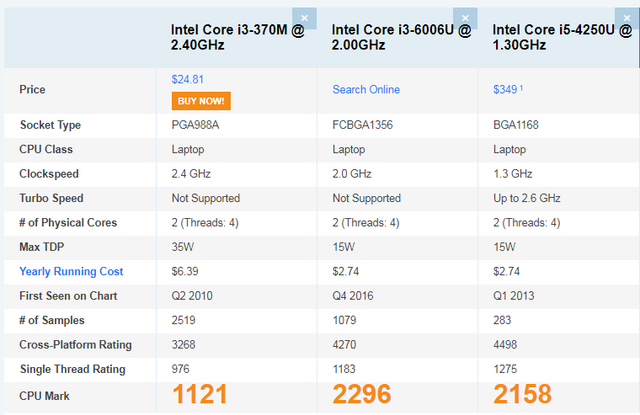Remove the Intel Core i3-6006U column
This screenshot has width=640, height=415.
pos(465,18)
